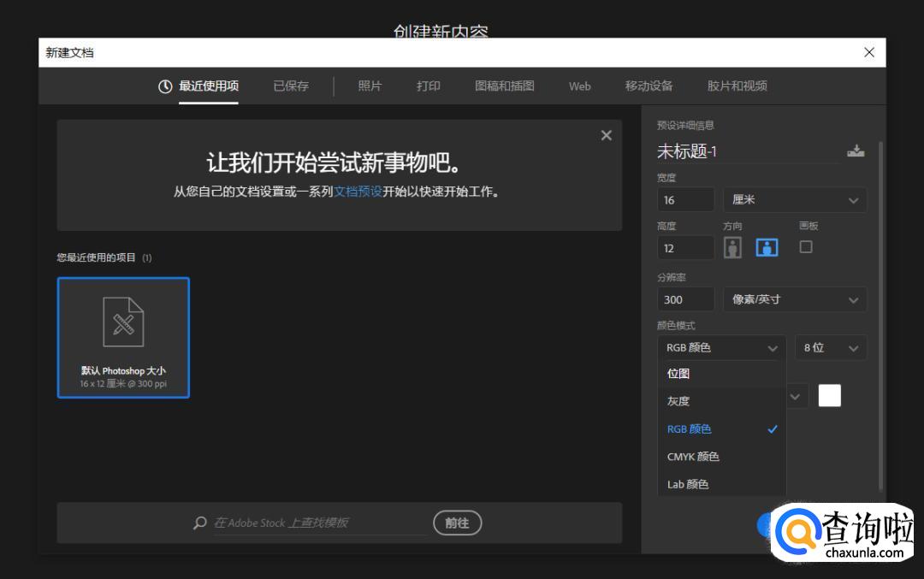Click the Adobe Stock template search field

[319, 523]
